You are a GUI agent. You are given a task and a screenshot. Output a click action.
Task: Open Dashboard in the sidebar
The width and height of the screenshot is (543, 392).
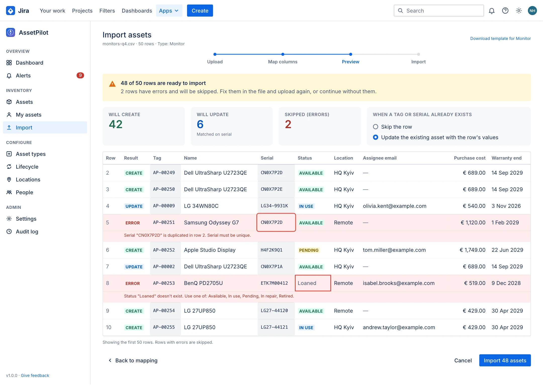click(x=45, y=63)
